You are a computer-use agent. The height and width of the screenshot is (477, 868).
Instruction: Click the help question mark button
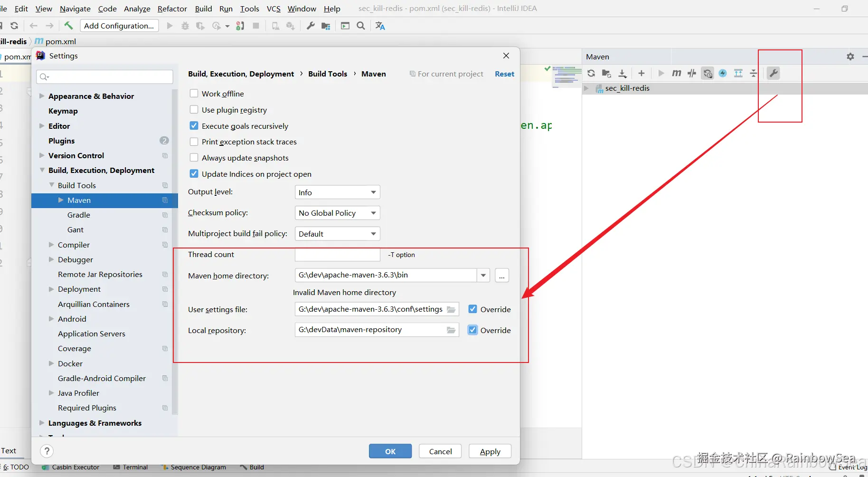point(47,451)
